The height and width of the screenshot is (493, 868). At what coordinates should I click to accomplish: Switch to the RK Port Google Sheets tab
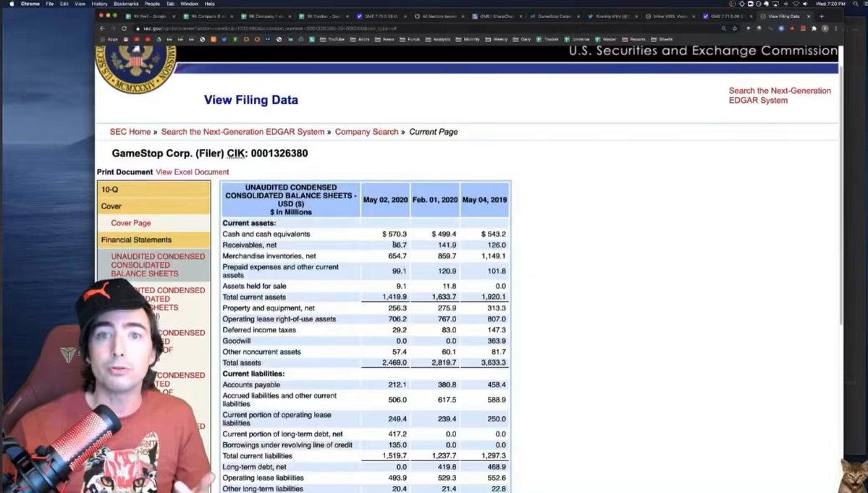(x=149, y=16)
